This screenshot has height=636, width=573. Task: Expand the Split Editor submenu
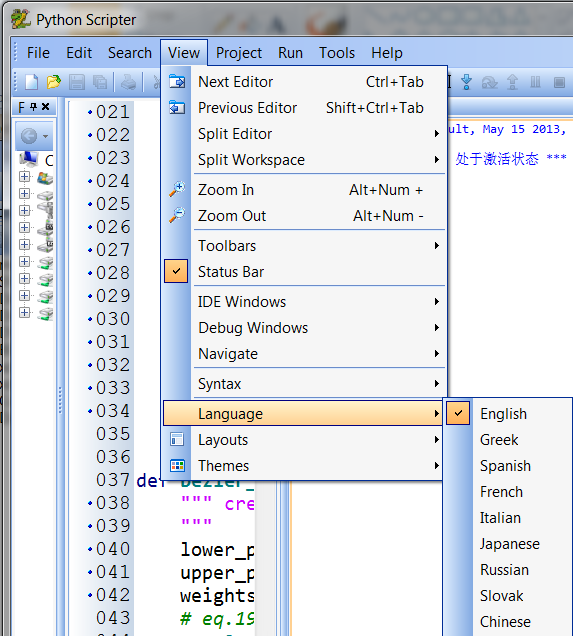click(304, 134)
